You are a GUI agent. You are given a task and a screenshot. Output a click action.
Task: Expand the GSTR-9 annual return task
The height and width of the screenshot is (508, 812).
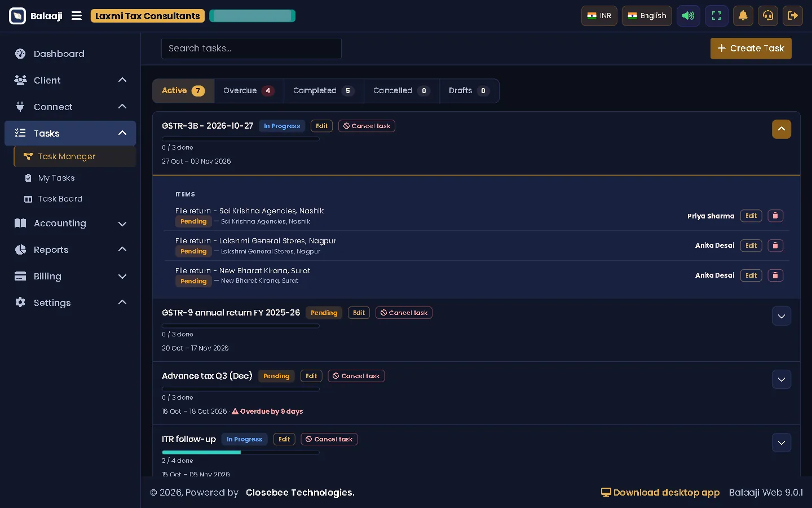782,316
